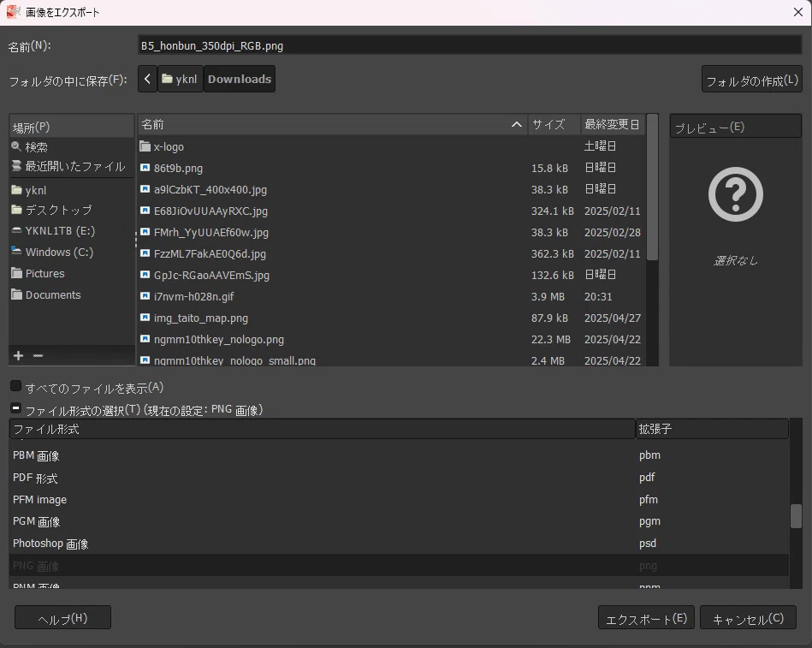Click the GIMP app icon in title bar

click(x=13, y=12)
